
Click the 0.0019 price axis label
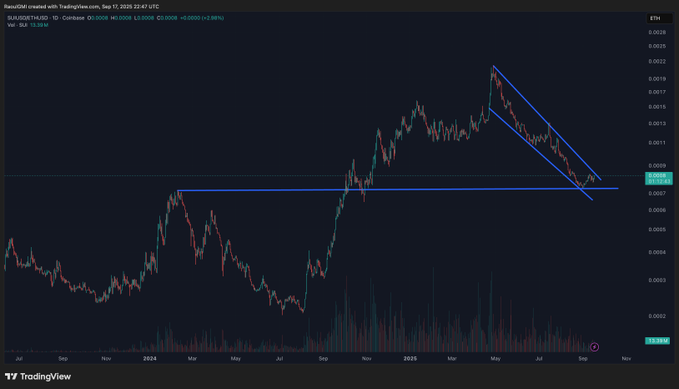[657, 79]
